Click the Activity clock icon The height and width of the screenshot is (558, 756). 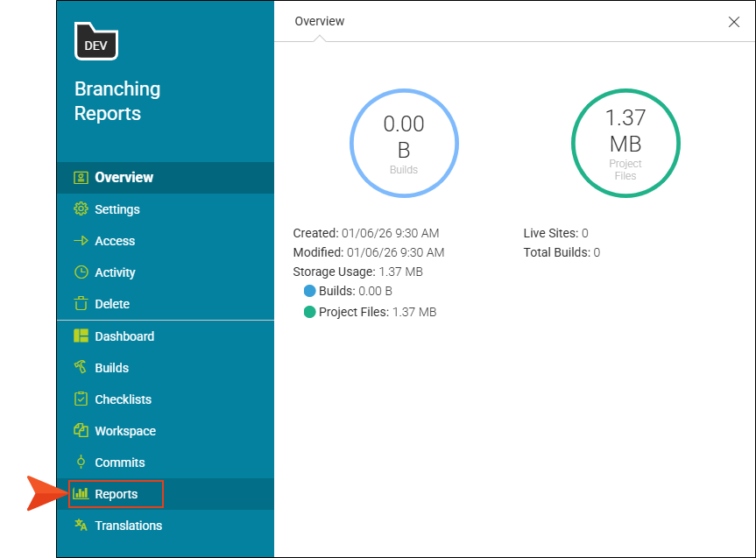pos(81,272)
